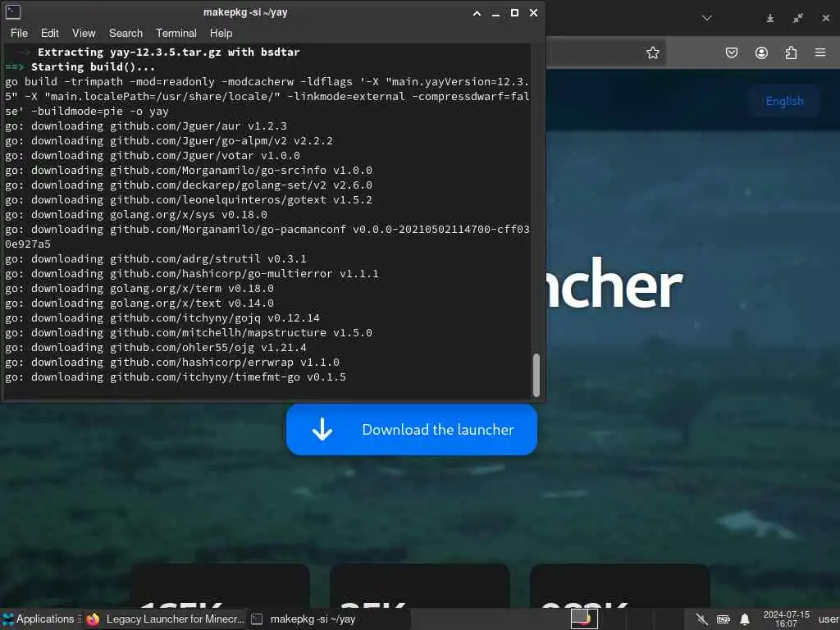
Task: Roll up the terminal window with arrow button
Action: (x=477, y=13)
